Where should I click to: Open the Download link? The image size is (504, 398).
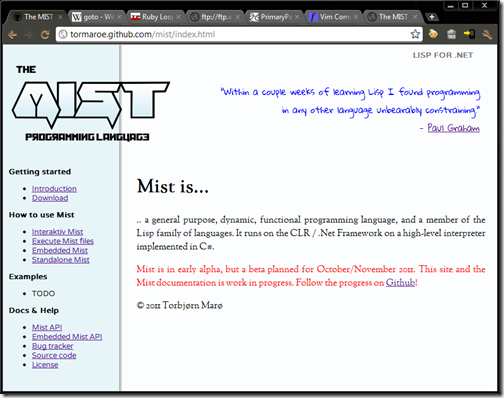coord(50,198)
